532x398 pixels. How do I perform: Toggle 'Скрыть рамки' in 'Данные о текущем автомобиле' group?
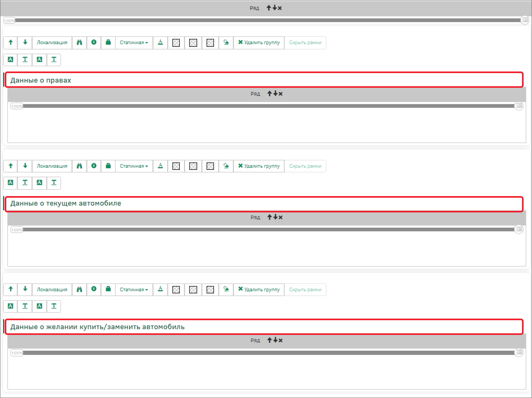point(305,166)
